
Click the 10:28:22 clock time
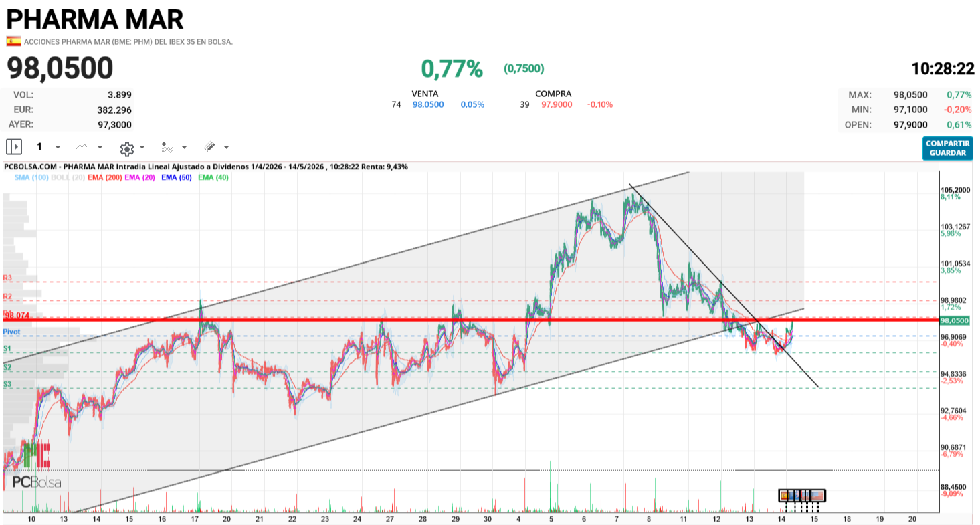tap(943, 68)
